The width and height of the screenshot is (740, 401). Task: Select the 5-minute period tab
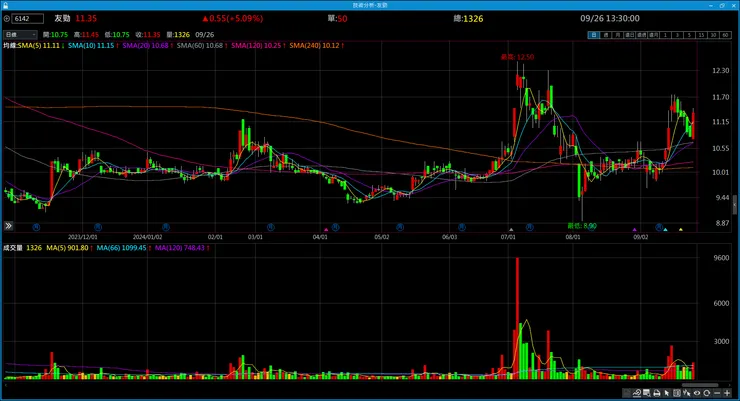(689, 35)
